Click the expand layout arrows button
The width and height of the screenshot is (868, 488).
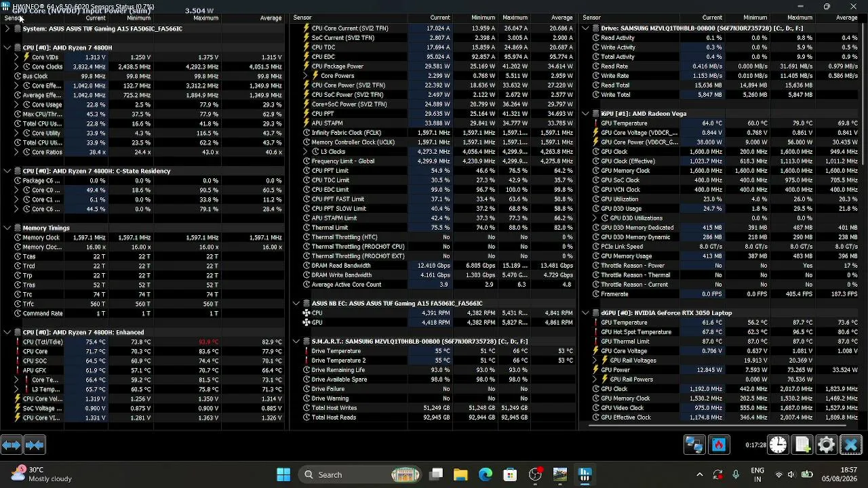click(11, 445)
